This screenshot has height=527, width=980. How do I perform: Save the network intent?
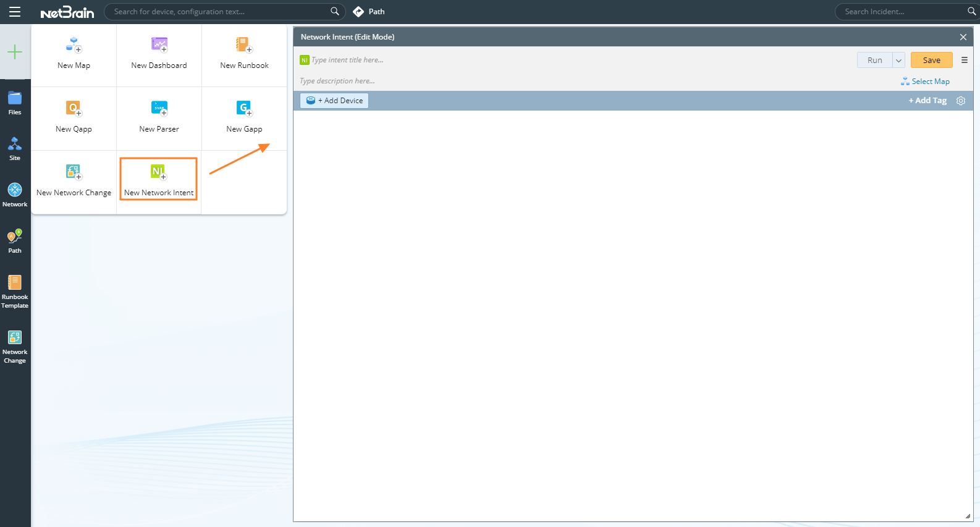point(931,60)
